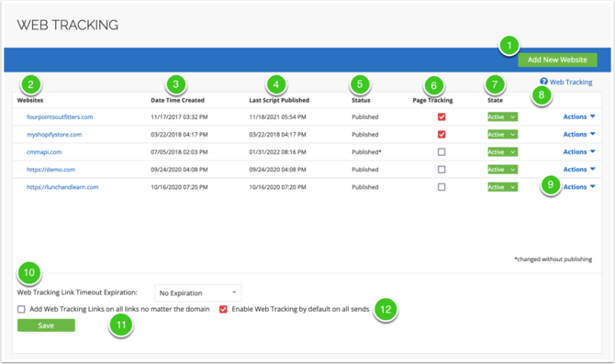Open State dropdown for cmmapi.com
The width and height of the screenshot is (615, 364).
(502, 152)
